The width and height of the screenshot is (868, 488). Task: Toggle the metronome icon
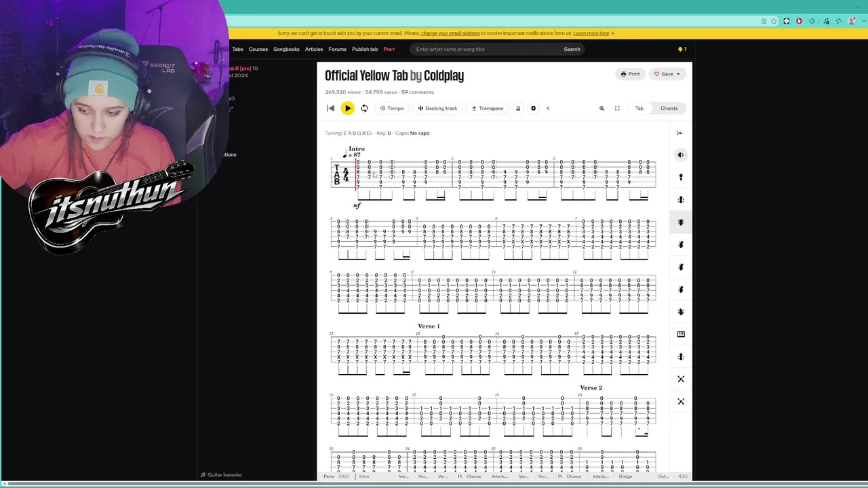[518, 108]
